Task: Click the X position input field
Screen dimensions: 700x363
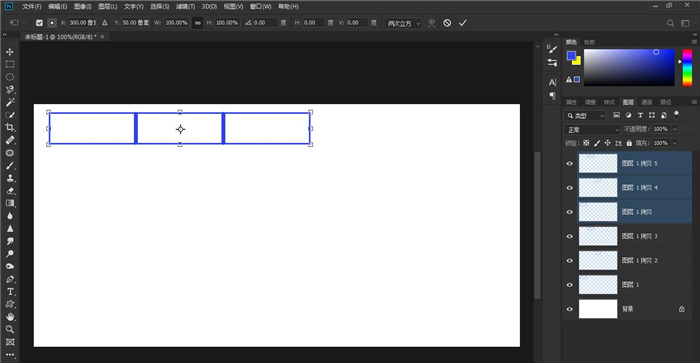Action: click(82, 23)
